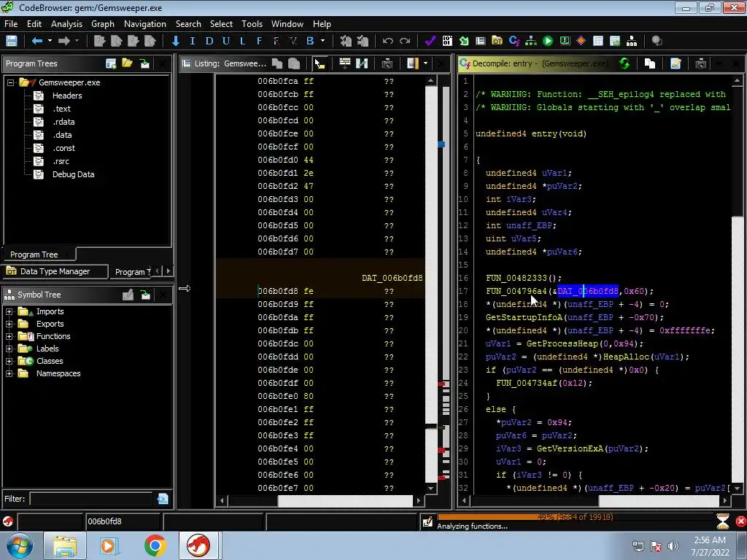
Task: Display the function call graph tree icon
Action: tap(531, 41)
